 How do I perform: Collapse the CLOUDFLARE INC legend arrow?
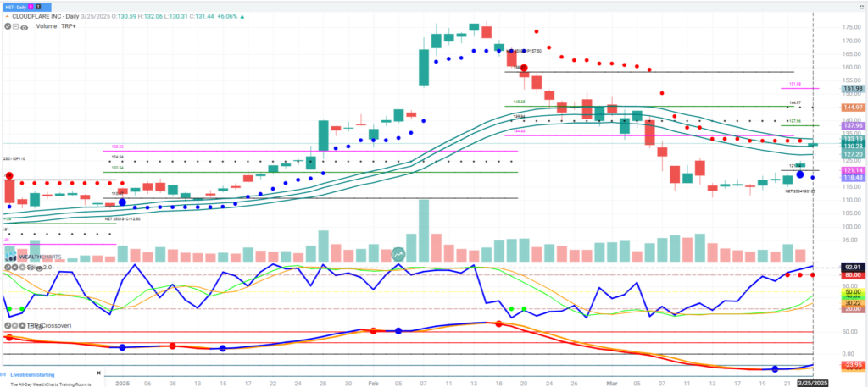click(7, 17)
